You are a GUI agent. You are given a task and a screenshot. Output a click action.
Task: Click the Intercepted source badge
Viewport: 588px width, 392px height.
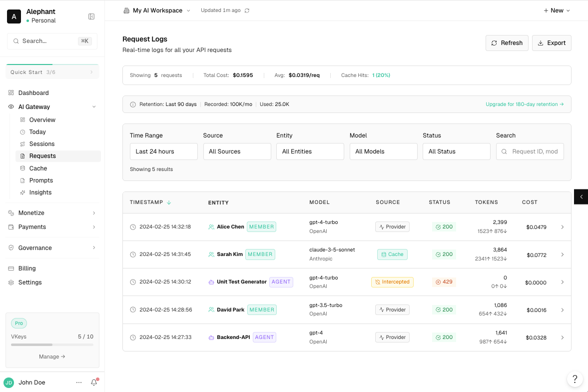tap(392, 282)
